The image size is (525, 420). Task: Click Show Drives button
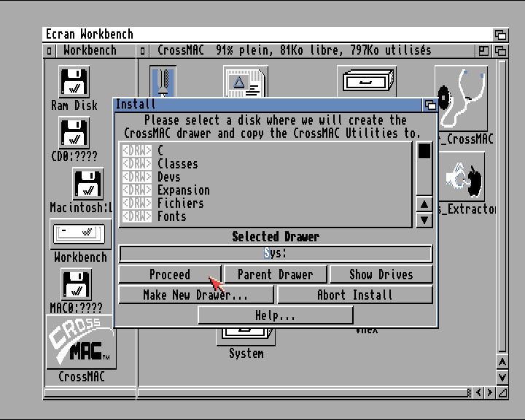pyautogui.click(x=381, y=275)
